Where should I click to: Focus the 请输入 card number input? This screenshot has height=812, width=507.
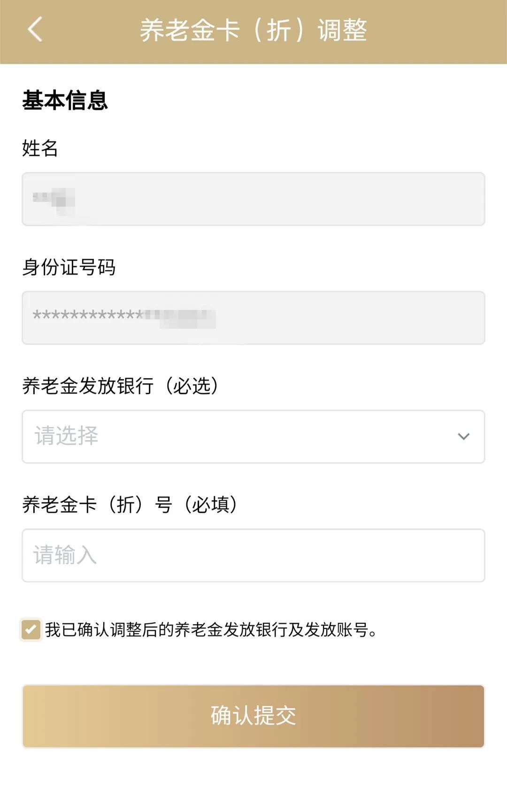coord(253,555)
